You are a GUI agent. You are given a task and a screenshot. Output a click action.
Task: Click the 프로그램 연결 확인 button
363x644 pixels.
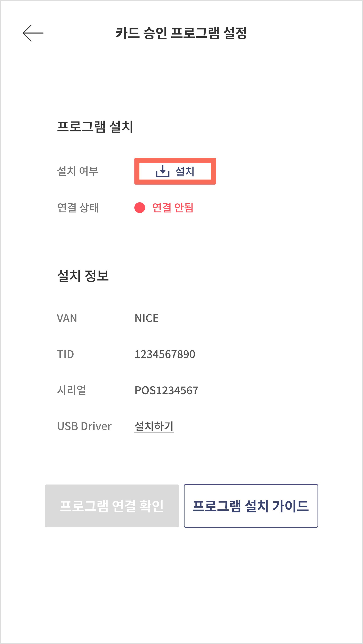112,506
